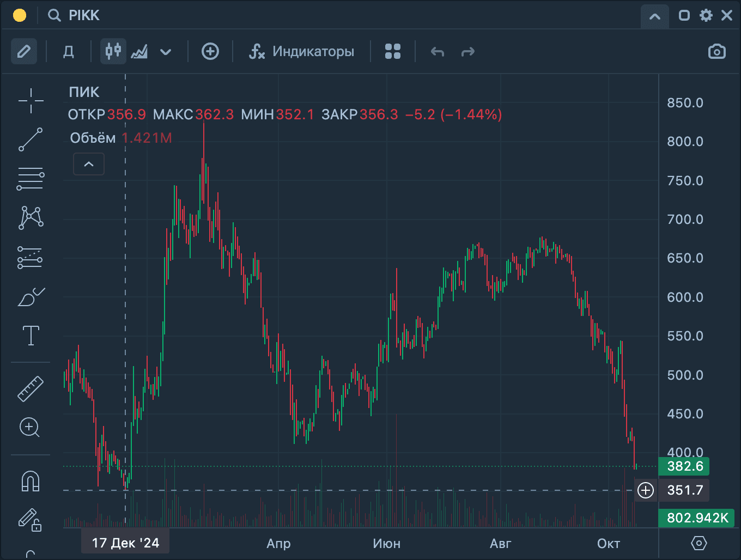This screenshot has width=741, height=560.
Task: Select the brush drawing tool
Action: [31, 297]
